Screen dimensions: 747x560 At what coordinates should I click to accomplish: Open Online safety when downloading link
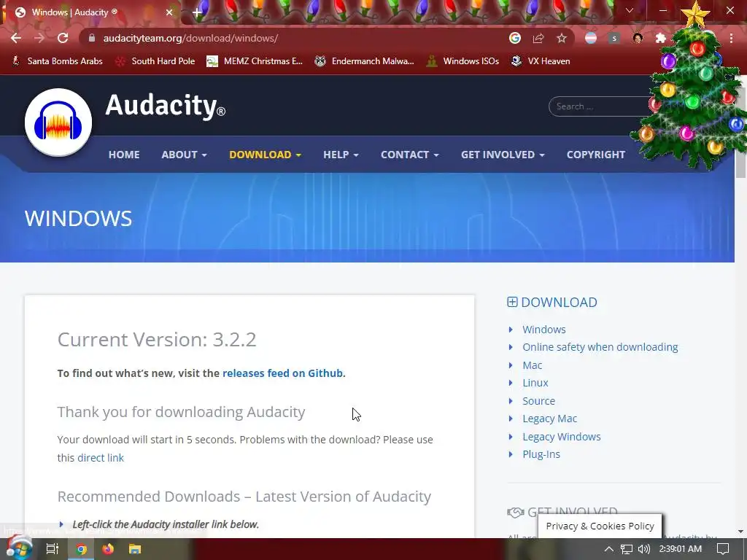[600, 347]
